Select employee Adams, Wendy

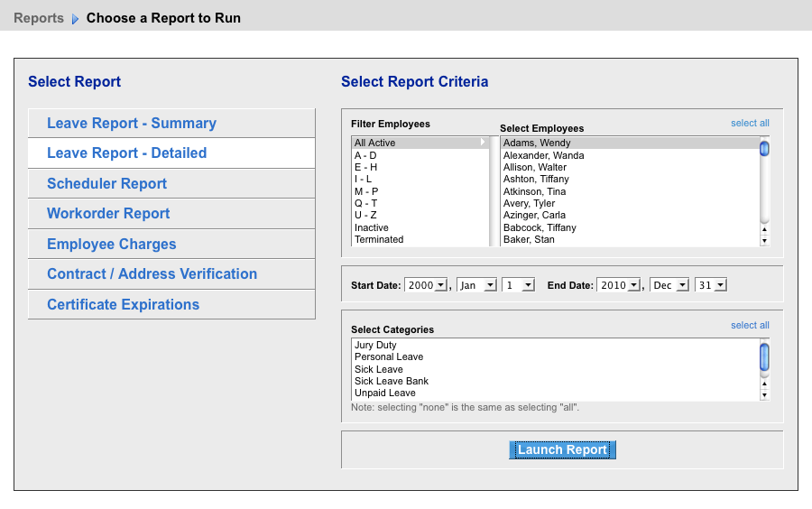[630, 143]
